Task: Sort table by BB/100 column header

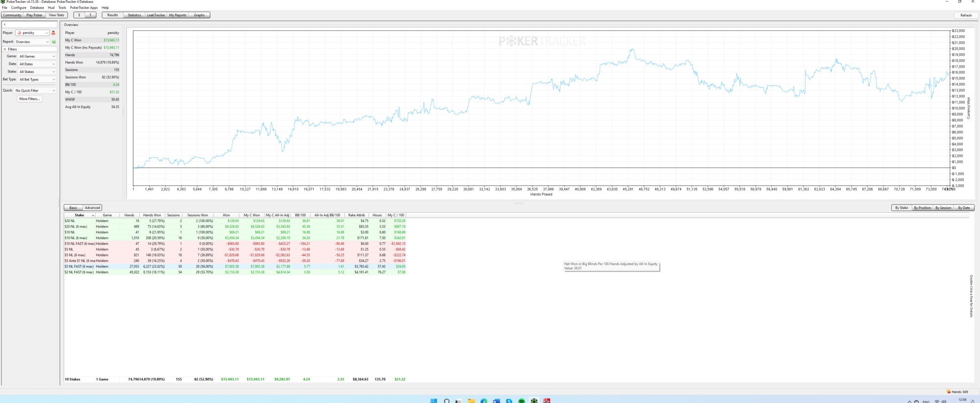Action: [x=300, y=215]
